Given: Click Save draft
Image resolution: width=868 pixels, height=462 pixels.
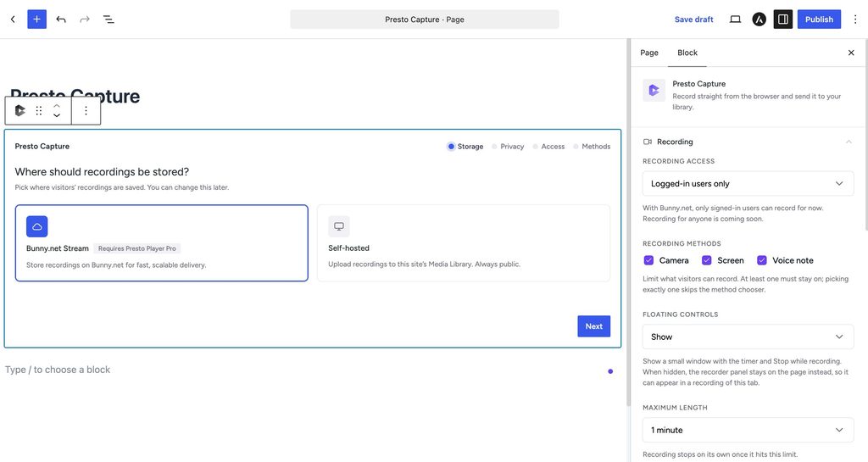Looking at the screenshot, I should click(693, 19).
